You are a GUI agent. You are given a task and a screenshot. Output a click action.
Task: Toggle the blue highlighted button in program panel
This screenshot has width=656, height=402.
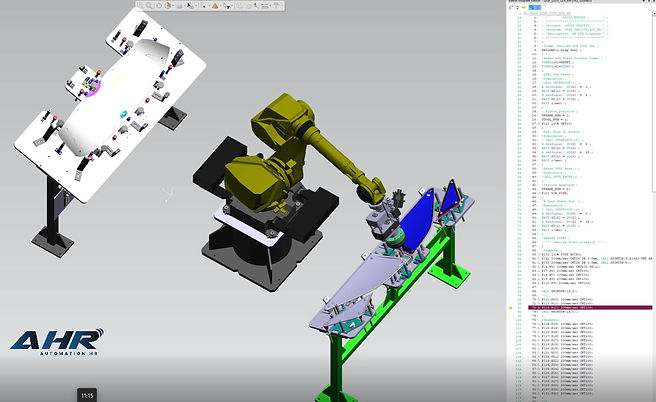(x=534, y=8)
